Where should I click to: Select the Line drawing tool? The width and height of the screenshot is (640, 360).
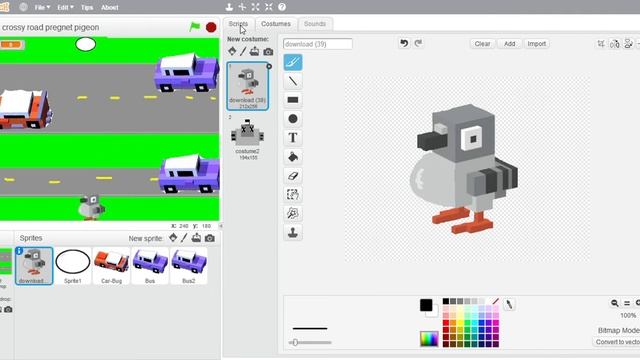click(x=293, y=81)
